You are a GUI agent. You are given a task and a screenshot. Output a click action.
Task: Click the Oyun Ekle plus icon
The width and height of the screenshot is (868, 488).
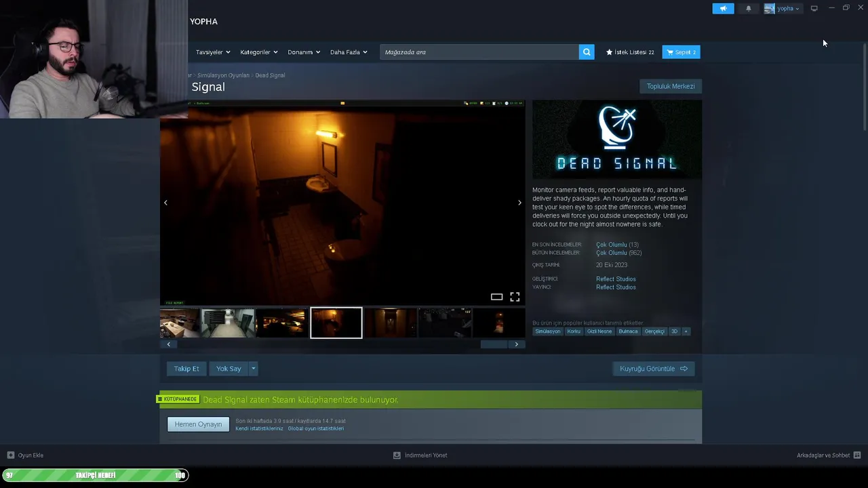[10, 455]
